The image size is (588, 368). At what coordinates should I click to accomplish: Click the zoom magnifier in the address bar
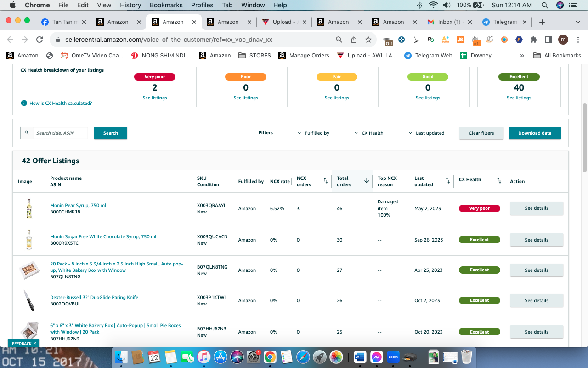click(x=339, y=40)
